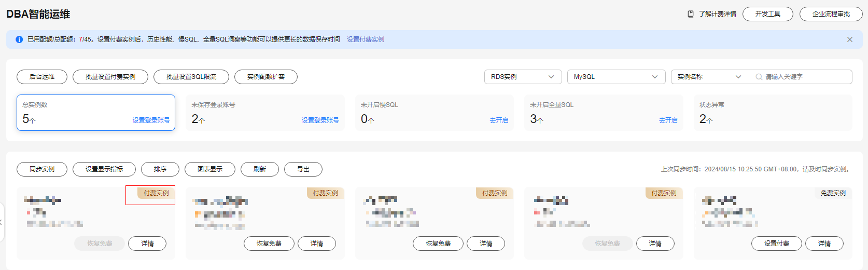Image resolution: width=868 pixels, height=270 pixels.
Task: Click 详情 on the free instance card
Action: tap(824, 244)
